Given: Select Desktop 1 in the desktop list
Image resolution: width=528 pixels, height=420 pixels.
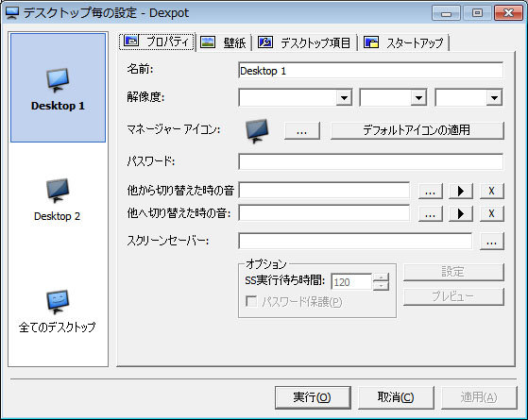Looking at the screenshot, I should (x=58, y=88).
